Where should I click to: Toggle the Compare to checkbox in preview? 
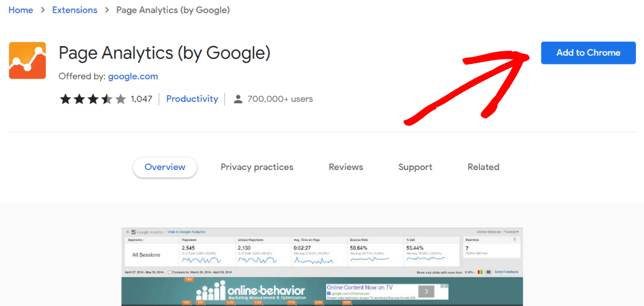tap(170, 273)
